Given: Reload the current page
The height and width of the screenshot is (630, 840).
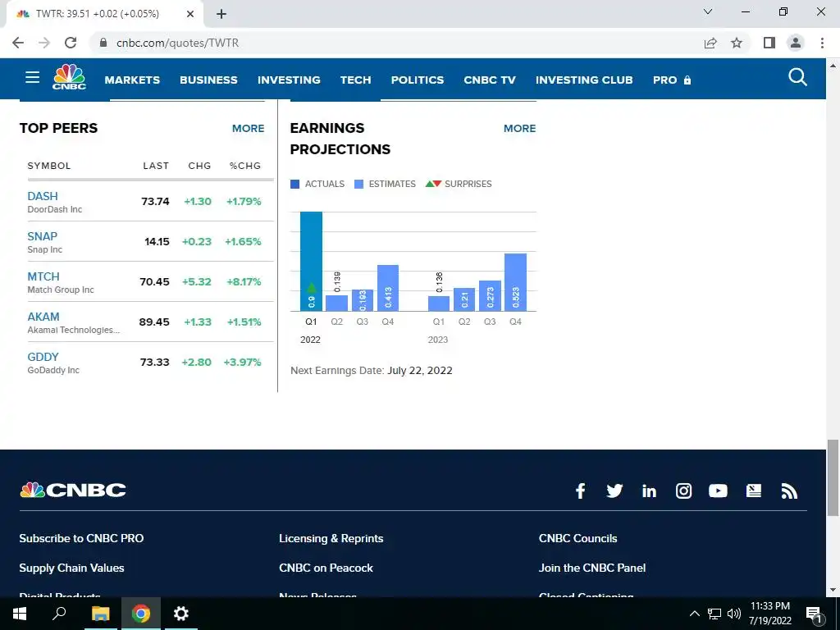Looking at the screenshot, I should [71, 43].
